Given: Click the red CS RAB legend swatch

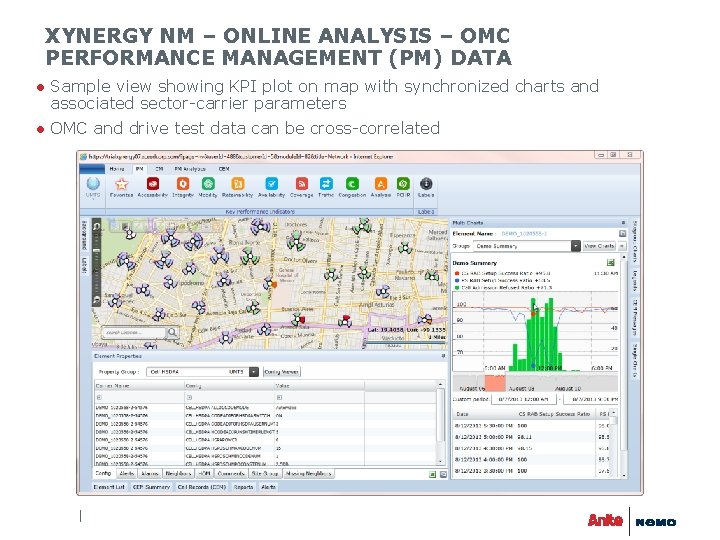Looking at the screenshot, I should [x=457, y=273].
